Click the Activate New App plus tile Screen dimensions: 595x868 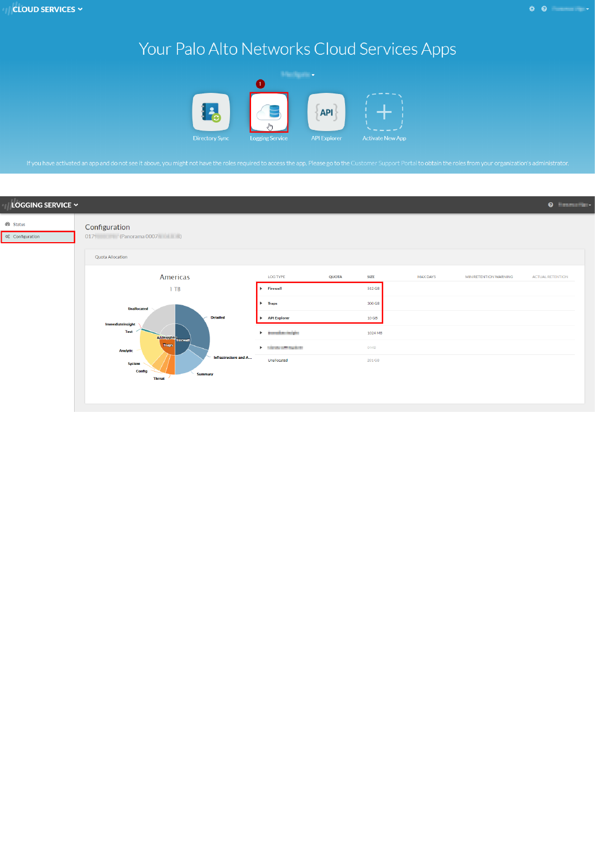click(384, 112)
